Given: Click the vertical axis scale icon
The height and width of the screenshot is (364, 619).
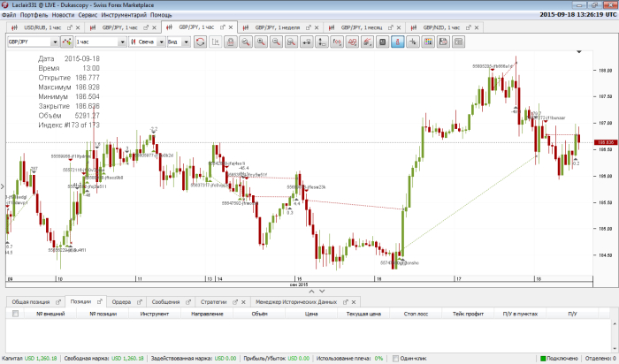Looking at the screenshot, I should point(322,42).
